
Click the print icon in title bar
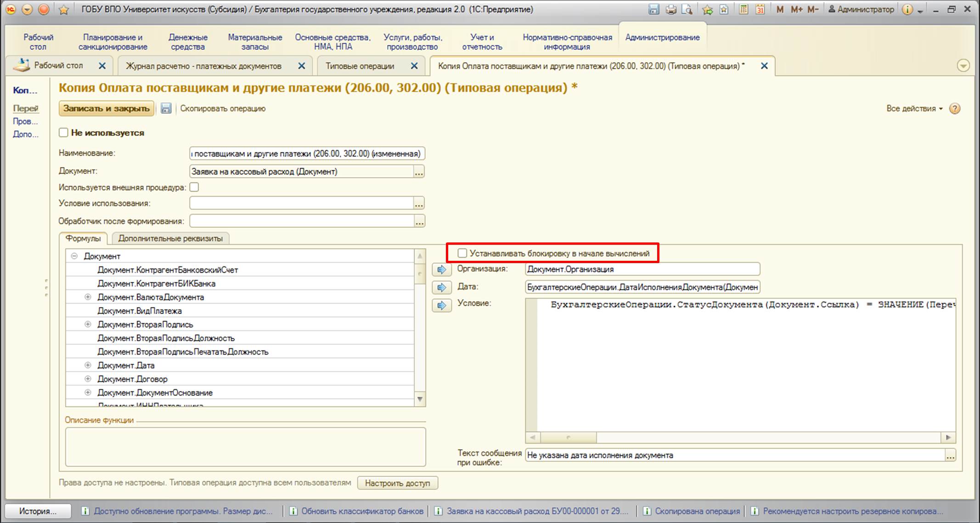click(x=671, y=9)
